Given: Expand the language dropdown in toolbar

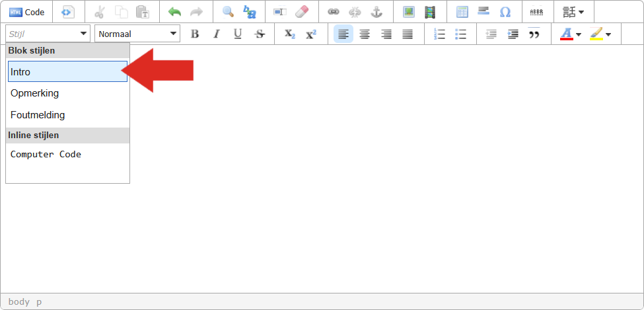Looking at the screenshot, I should pos(573,12).
